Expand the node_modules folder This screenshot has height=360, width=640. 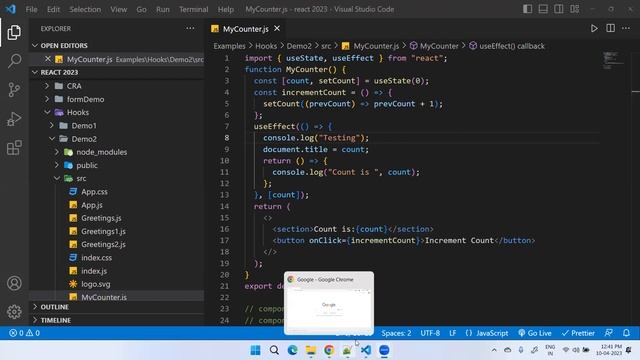point(101,152)
